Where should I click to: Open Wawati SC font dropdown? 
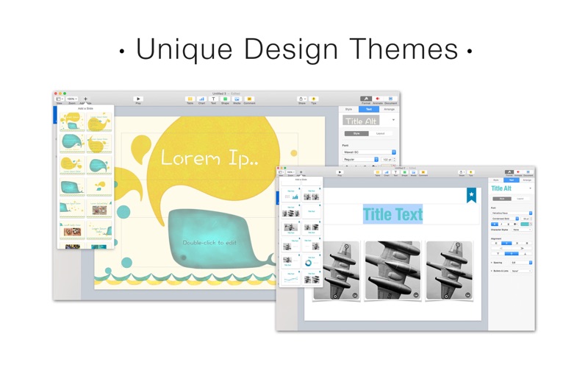tap(369, 152)
